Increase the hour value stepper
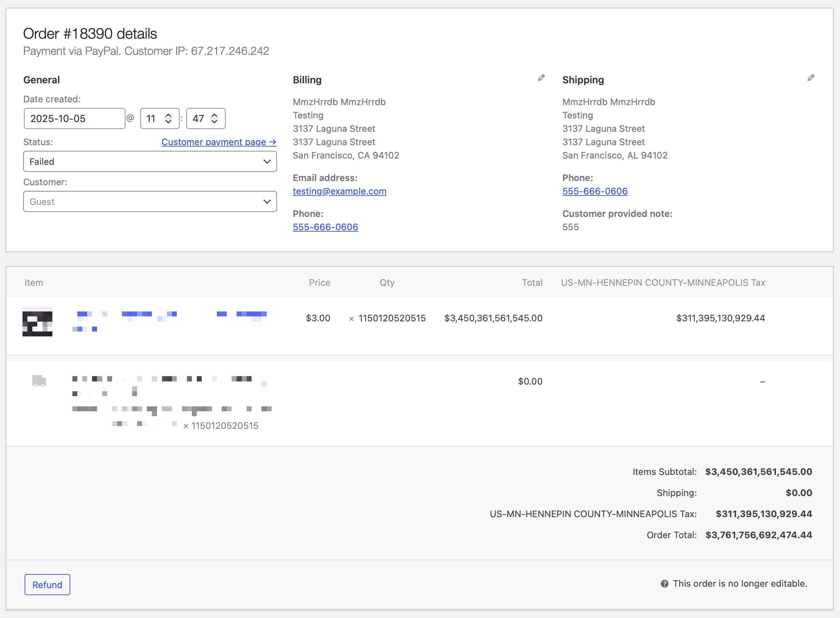The image size is (840, 618). point(168,115)
